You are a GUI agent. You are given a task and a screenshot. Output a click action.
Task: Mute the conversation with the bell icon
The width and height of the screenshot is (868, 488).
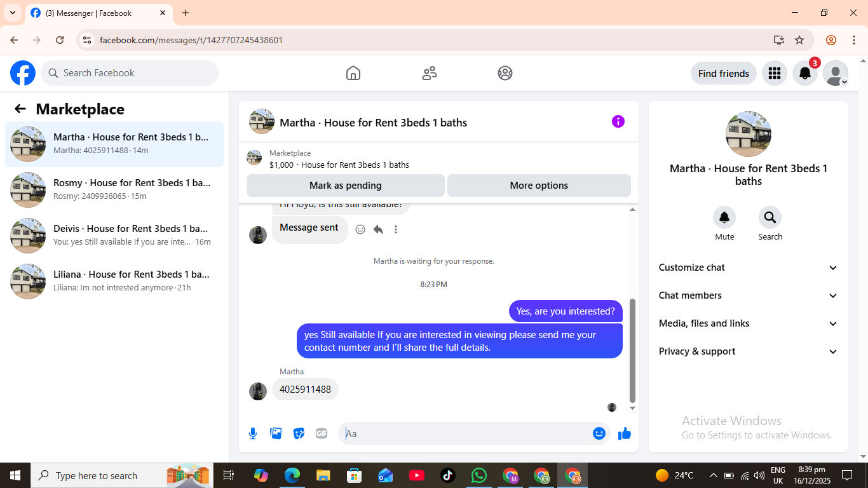pos(724,218)
